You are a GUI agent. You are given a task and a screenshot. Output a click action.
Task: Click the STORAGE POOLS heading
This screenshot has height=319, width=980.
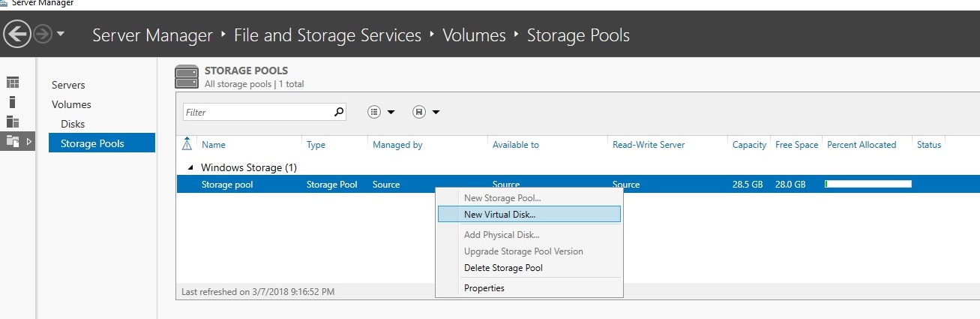[246, 71]
